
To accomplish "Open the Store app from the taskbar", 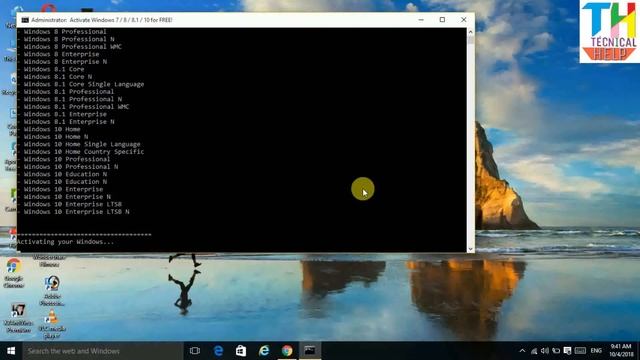I will [241, 351].
